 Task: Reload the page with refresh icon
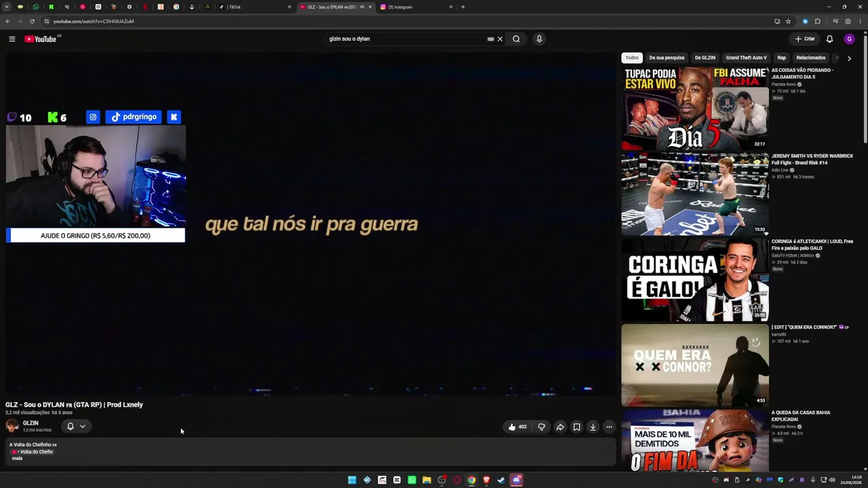coord(32,21)
